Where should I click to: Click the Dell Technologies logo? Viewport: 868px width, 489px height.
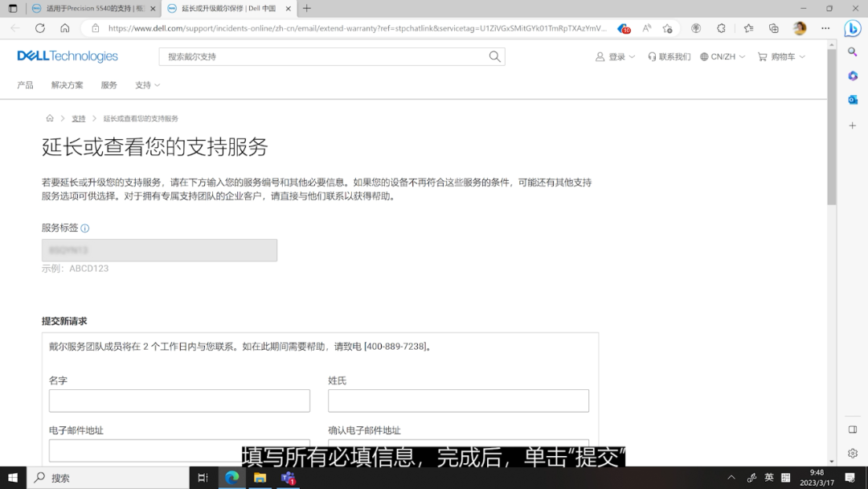[67, 55]
